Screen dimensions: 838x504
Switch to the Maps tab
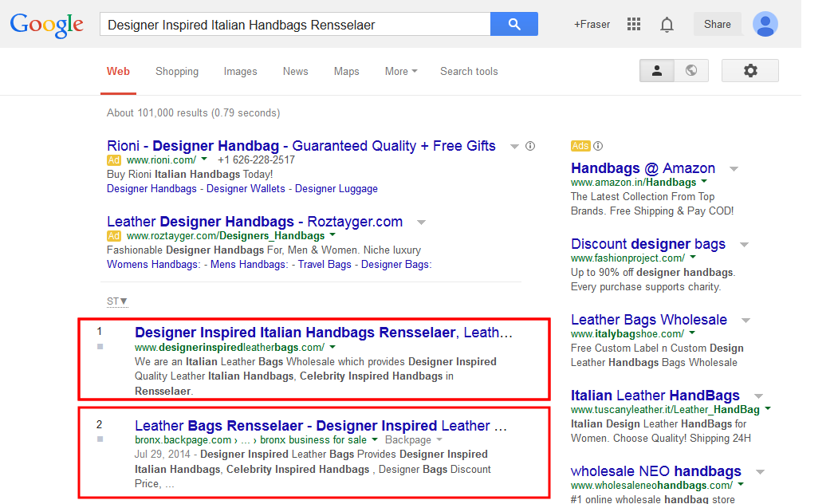tap(346, 72)
